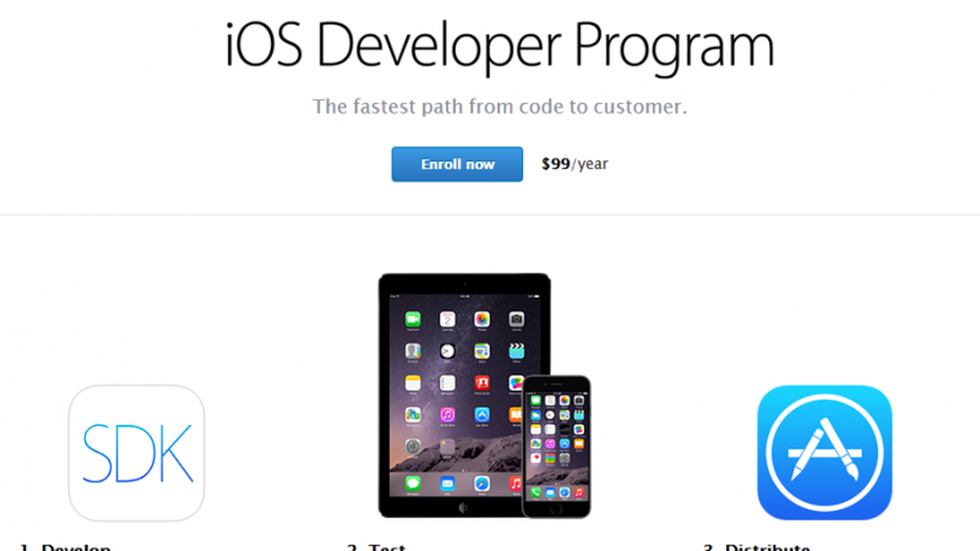The width and height of the screenshot is (980, 551).
Task: Click Notes icon on the iPad screen
Action: click(413, 383)
